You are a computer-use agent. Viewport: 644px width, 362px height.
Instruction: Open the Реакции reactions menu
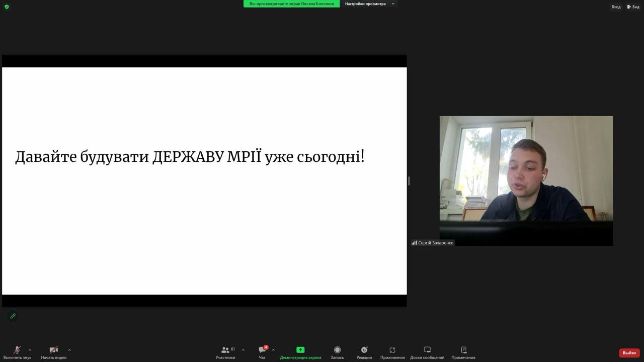tap(364, 352)
